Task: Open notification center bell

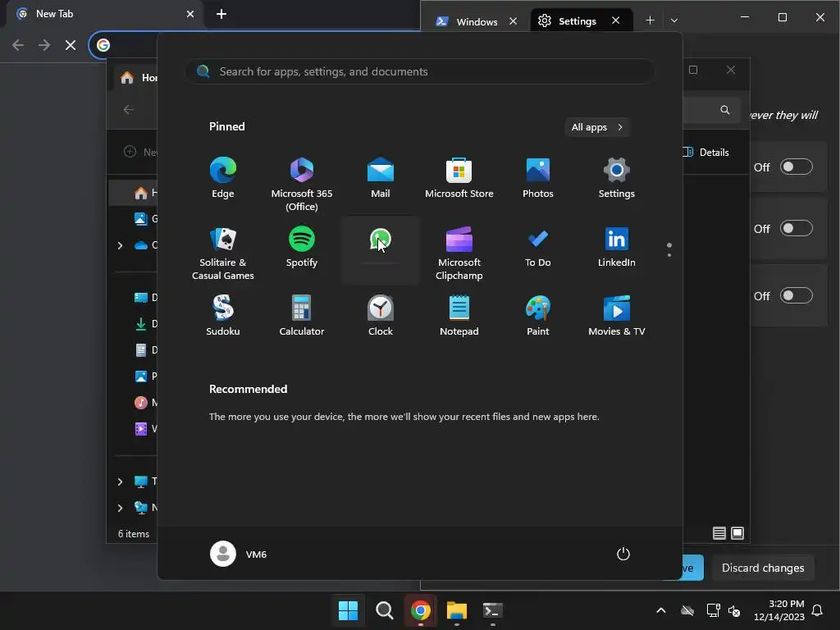Action: pos(817,610)
